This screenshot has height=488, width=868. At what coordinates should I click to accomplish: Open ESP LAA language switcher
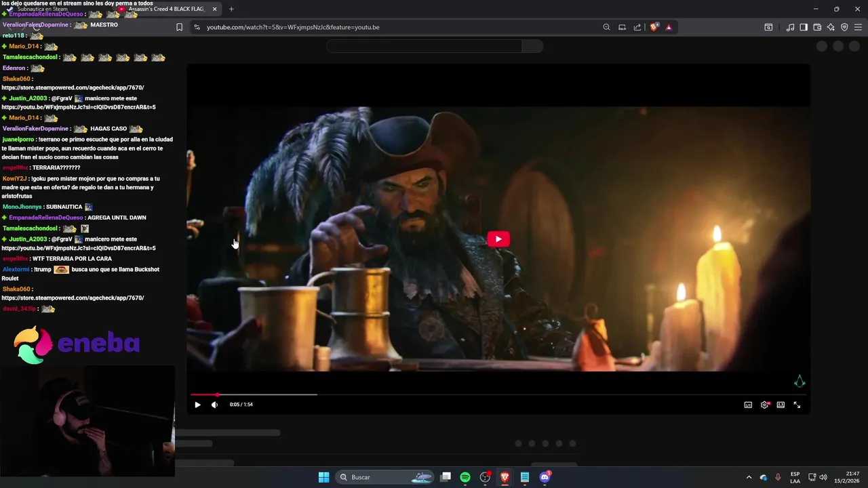[795, 477]
